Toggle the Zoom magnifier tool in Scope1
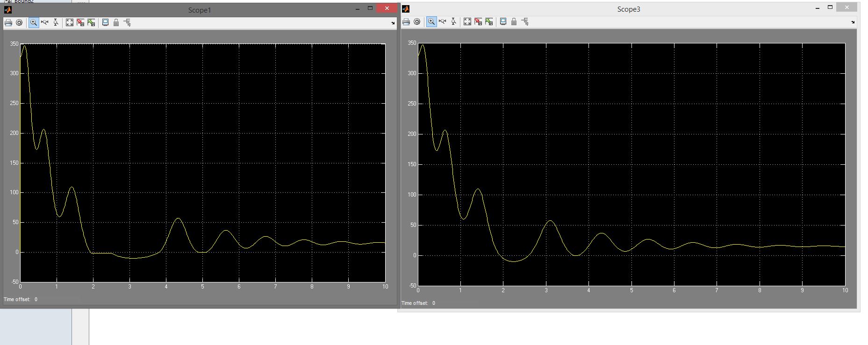This screenshot has height=345, width=868. click(x=34, y=22)
